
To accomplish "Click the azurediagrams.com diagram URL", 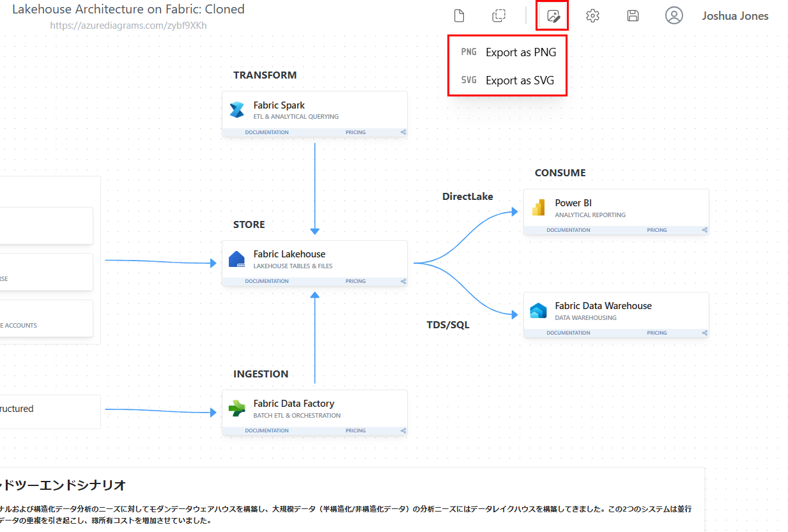I will click(128, 26).
